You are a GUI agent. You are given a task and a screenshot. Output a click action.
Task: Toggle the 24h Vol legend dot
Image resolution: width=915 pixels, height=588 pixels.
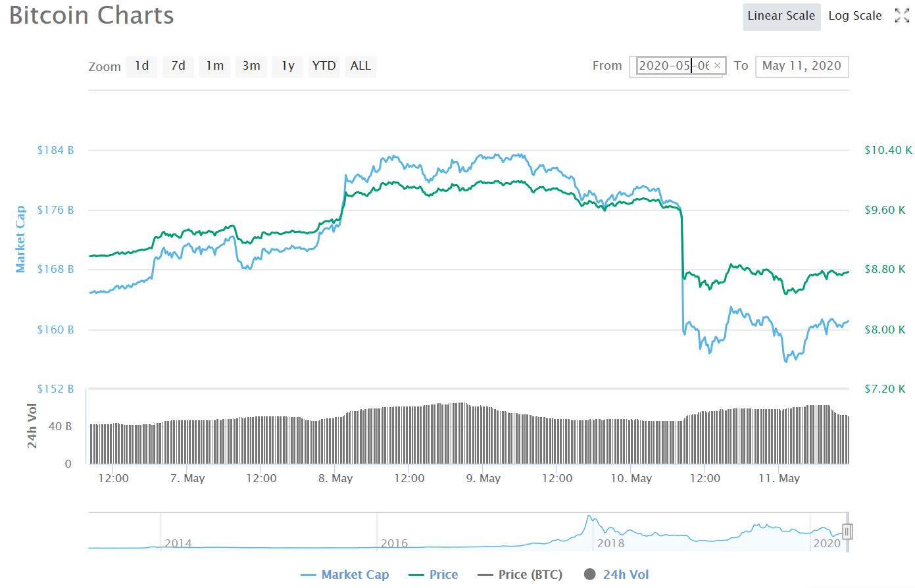589,575
